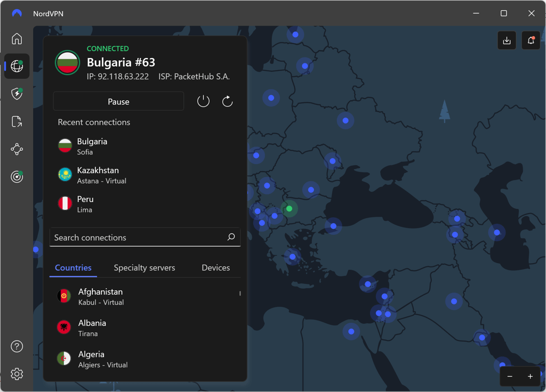546x392 pixels.
Task: Click the NordVPN logo in title bar
Action: tap(17, 13)
